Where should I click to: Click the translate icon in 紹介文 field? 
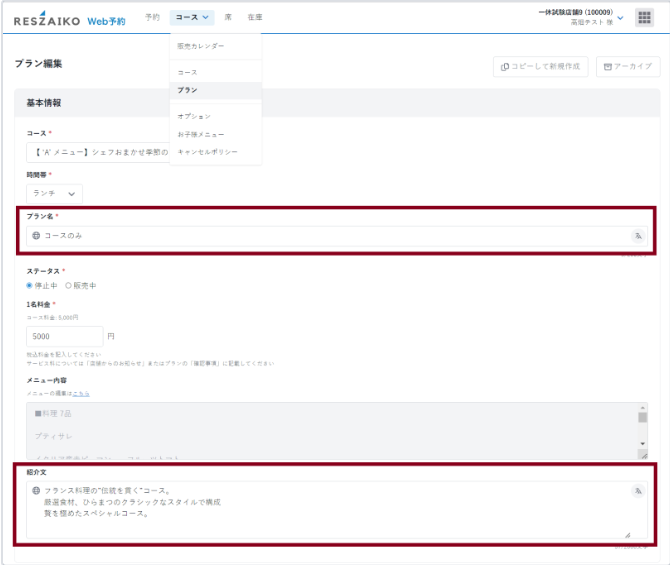(637, 491)
